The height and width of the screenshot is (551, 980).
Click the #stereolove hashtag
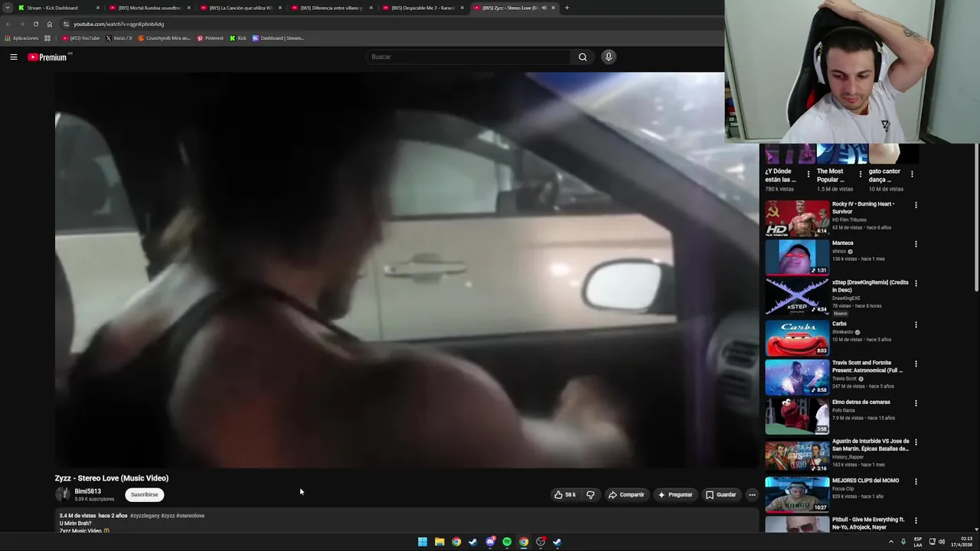(x=190, y=516)
